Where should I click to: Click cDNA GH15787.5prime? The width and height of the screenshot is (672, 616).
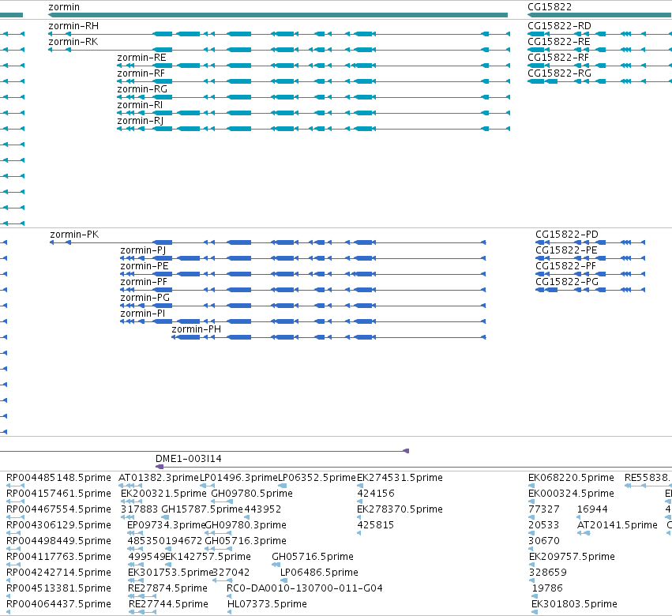[x=202, y=509]
